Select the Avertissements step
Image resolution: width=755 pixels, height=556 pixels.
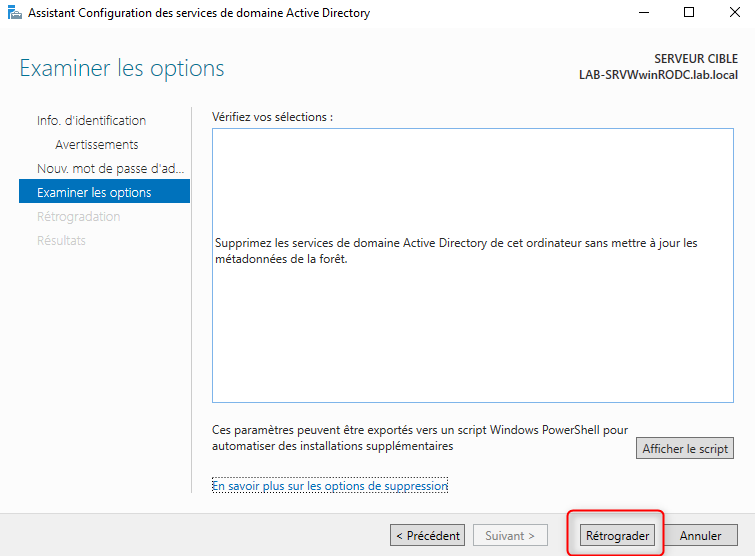click(97, 144)
